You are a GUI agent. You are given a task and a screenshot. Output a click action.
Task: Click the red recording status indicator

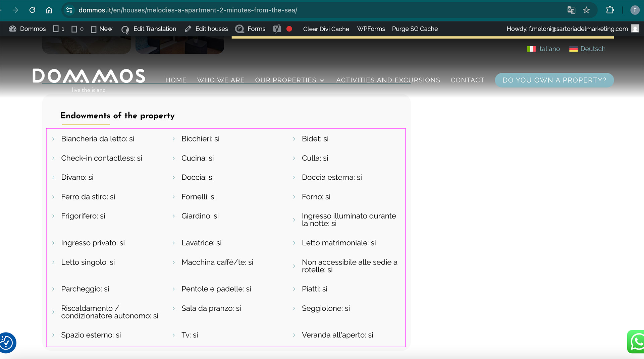289,29
